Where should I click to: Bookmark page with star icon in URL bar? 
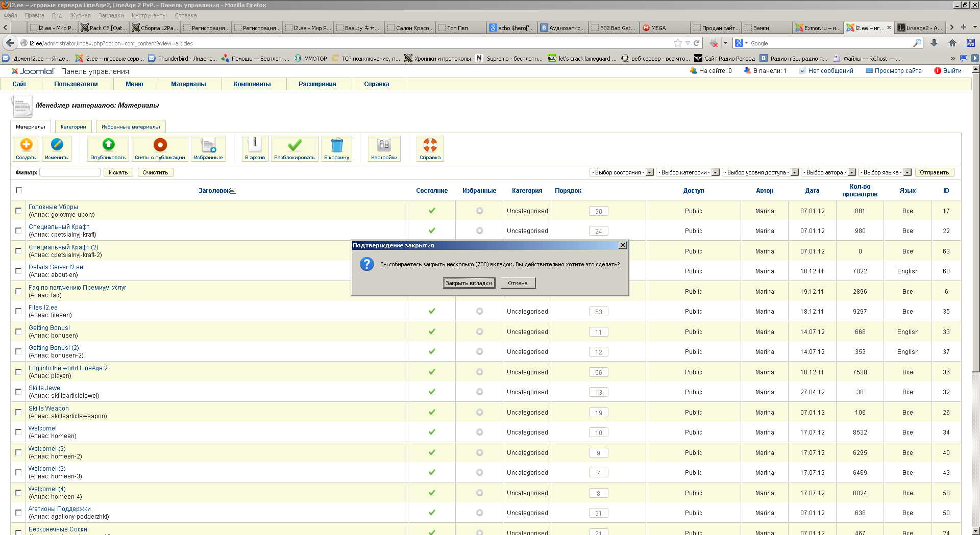[678, 43]
